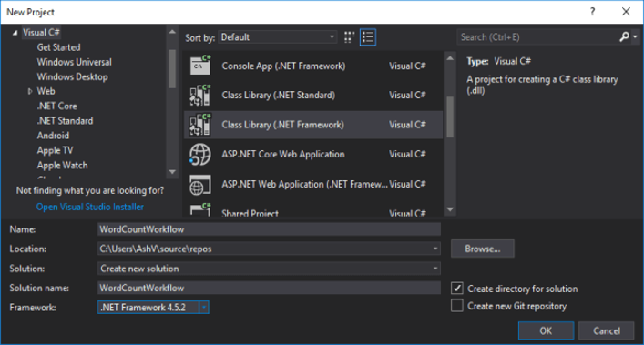The width and height of the screenshot is (644, 345).
Task: Pick the ASP.NET Core Web Application globe icon
Action: pyautogui.click(x=200, y=154)
